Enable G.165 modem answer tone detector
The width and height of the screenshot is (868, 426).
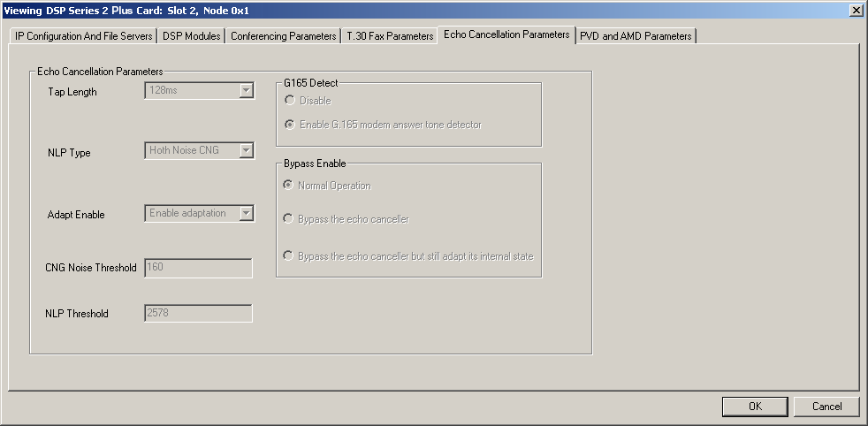point(289,125)
